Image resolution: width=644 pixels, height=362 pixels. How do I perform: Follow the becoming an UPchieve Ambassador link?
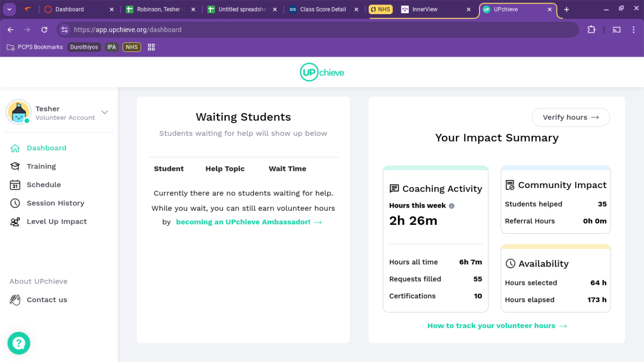tap(249, 222)
